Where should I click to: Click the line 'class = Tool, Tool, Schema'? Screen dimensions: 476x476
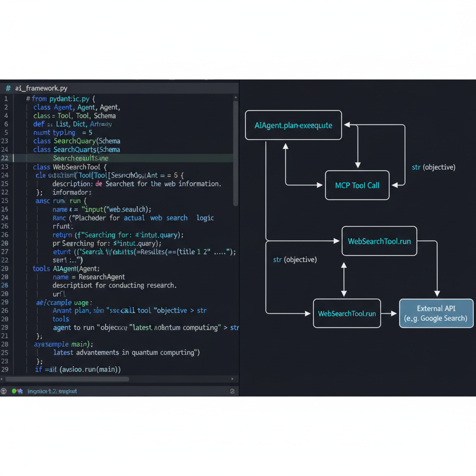(74, 116)
